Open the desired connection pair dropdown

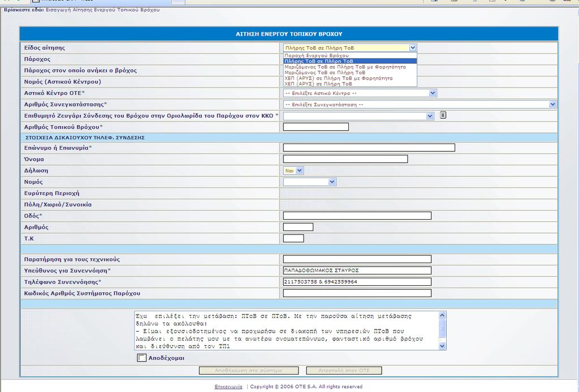[430, 116]
